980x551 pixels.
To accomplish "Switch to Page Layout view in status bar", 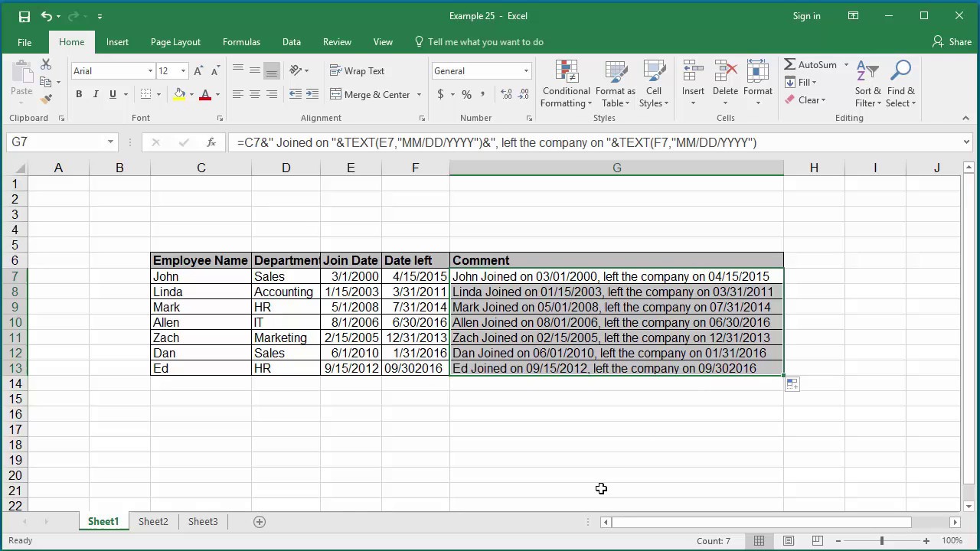I will [789, 541].
